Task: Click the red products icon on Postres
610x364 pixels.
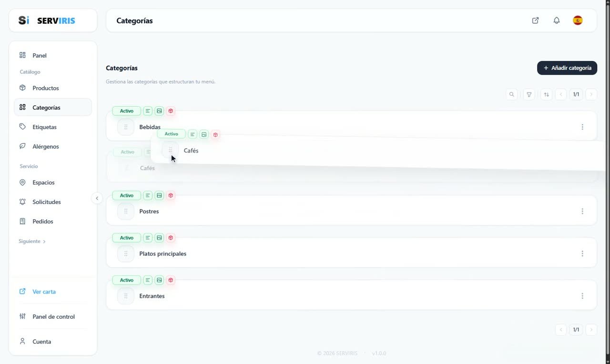Action: pyautogui.click(x=171, y=195)
